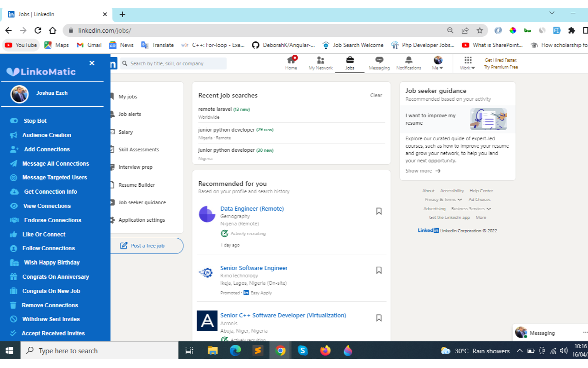Expand Business Services footer dropdown
588x368 pixels.
point(471,209)
